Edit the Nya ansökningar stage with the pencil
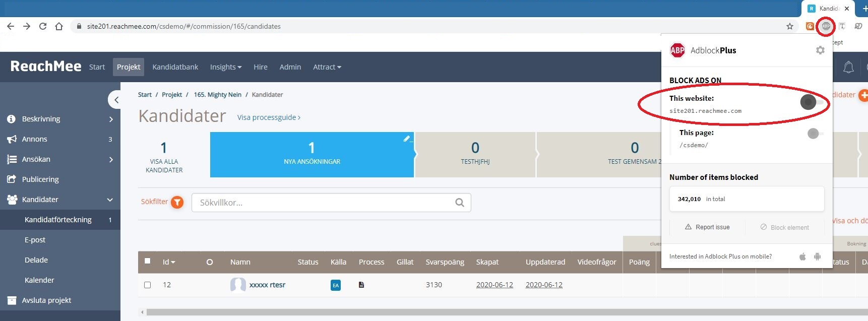Screen dimensions: 868x321 tap(407, 139)
